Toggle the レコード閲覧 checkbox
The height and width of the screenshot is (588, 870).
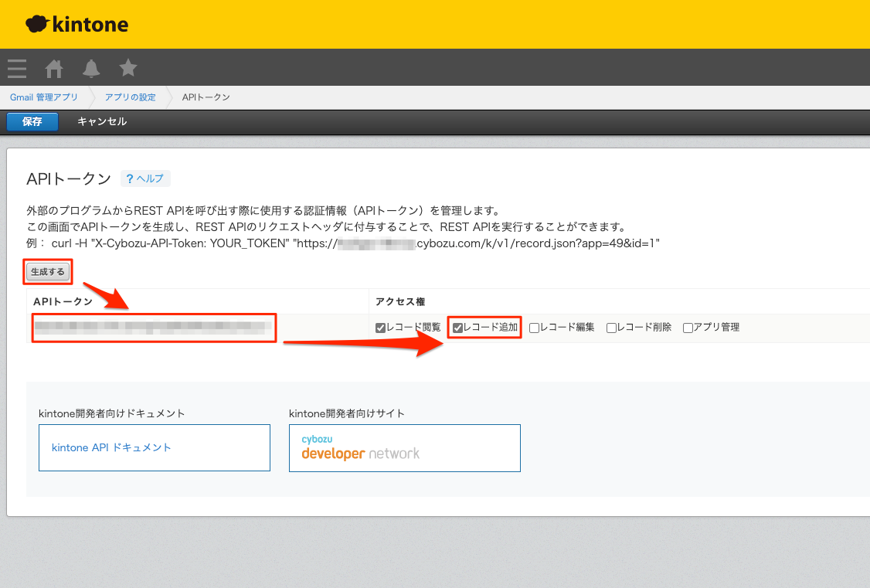tap(380, 328)
